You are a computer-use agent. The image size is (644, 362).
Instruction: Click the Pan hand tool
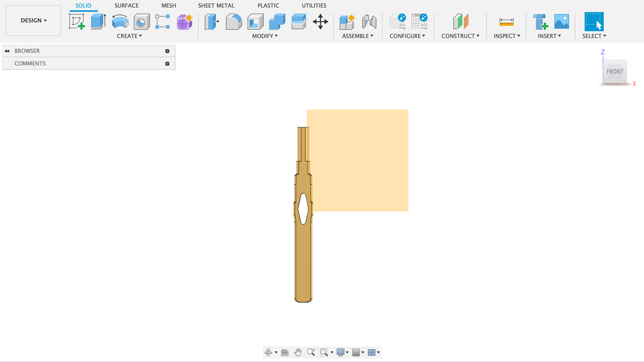(298, 352)
